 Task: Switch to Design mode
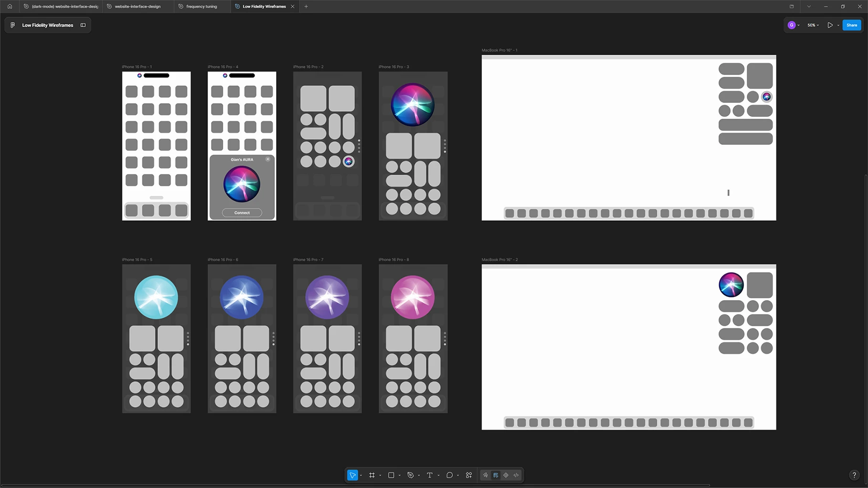pos(496,475)
